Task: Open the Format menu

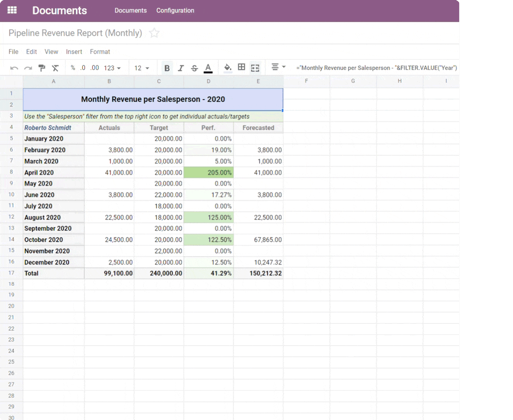Action: tap(100, 52)
